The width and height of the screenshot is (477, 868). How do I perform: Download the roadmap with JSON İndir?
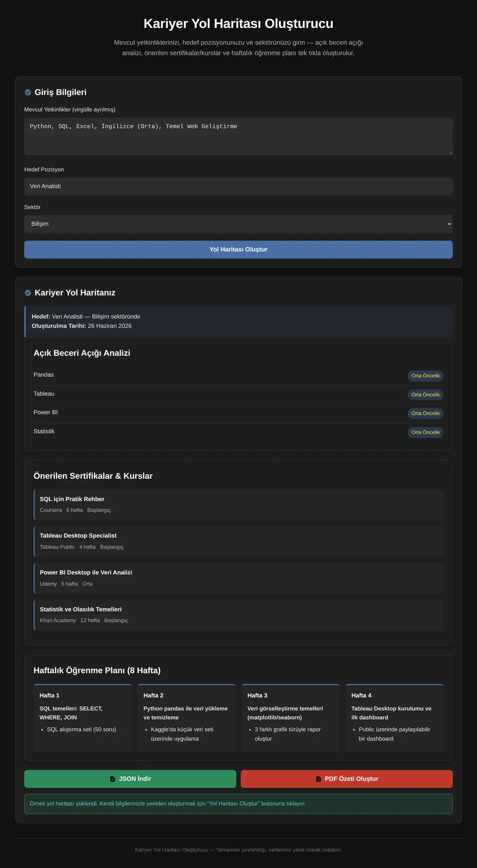130,779
